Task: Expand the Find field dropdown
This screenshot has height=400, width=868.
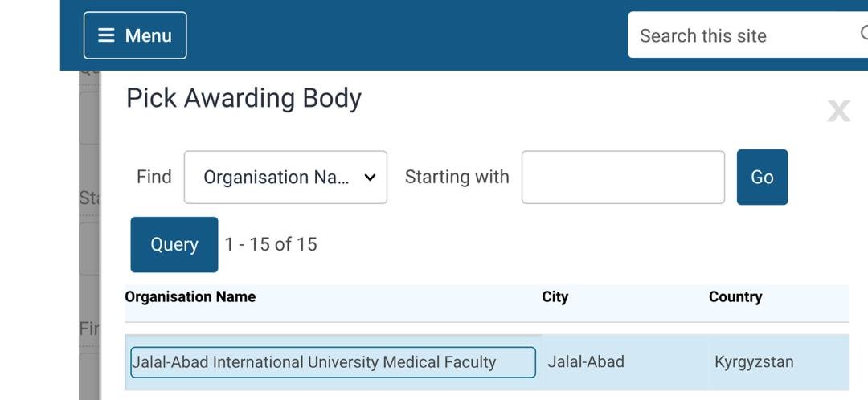Action: click(285, 178)
